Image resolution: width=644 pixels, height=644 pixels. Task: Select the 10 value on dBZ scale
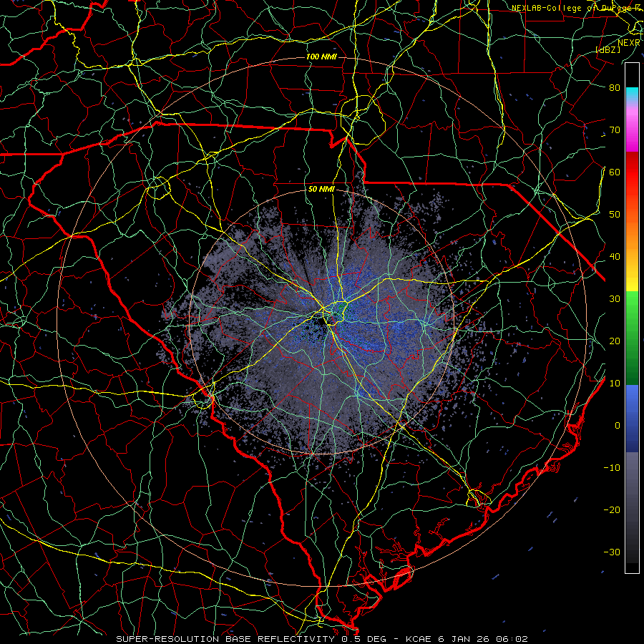point(615,384)
